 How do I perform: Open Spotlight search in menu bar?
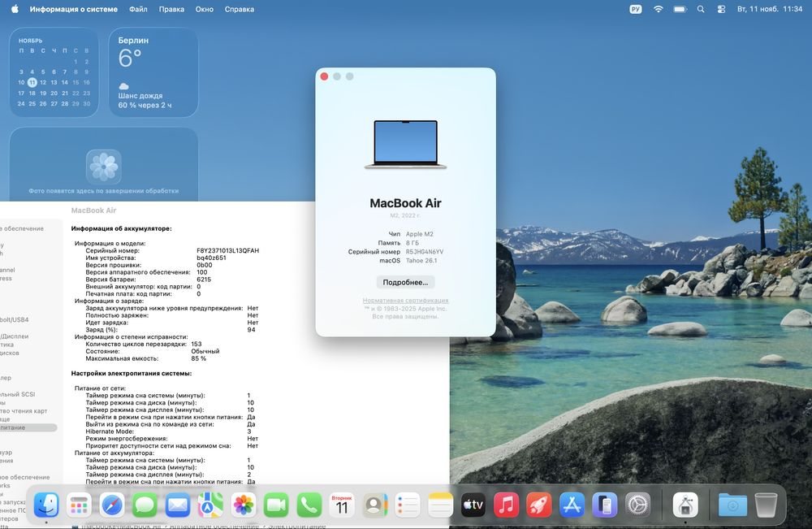701,9
